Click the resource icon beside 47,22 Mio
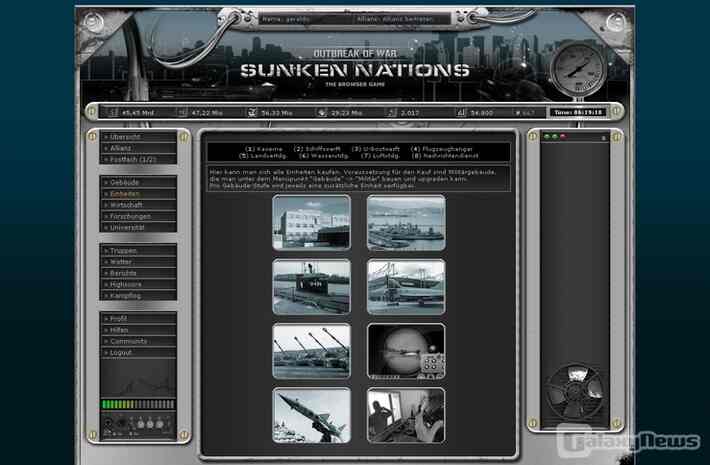This screenshot has width=710, height=465. 182,112
